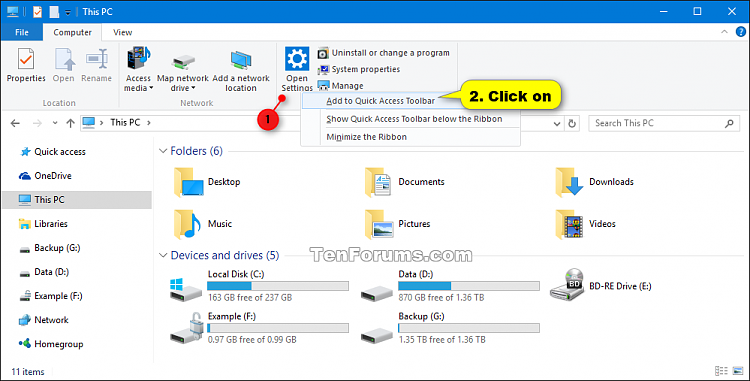
Task: Open the Access media dropdown
Action: click(x=138, y=69)
